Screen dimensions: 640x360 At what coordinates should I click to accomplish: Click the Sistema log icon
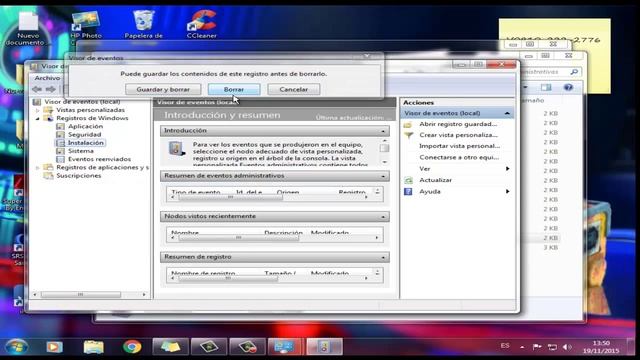pos(60,151)
